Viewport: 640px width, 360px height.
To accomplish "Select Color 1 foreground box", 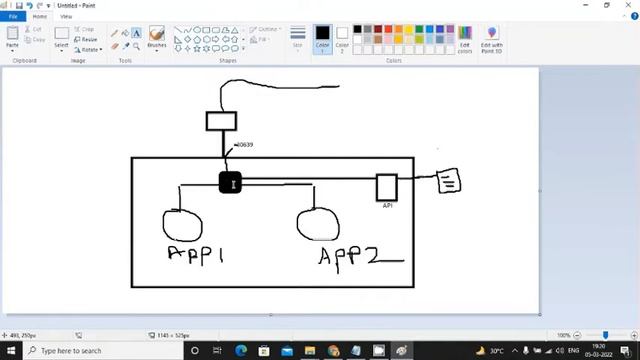I will click(322, 39).
